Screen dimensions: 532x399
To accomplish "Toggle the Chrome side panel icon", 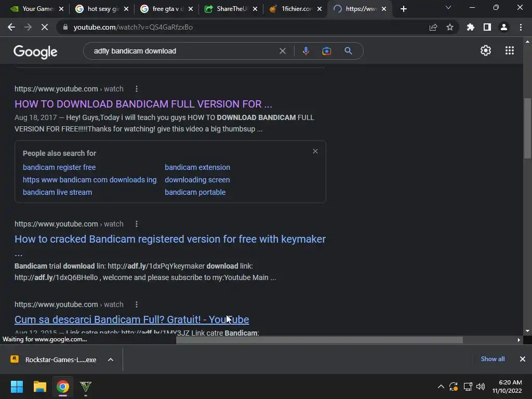I will (487, 27).
